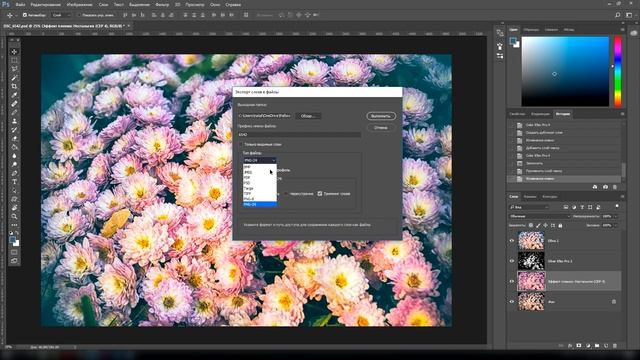The height and width of the screenshot is (360, 640).
Task: Select the Path Selection tool
Action: pos(14,191)
